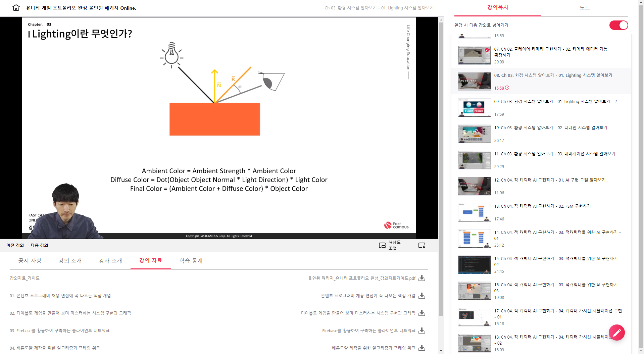The image size is (644, 354).
Task: Open the 공지 사항 tab
Action: 30,261
